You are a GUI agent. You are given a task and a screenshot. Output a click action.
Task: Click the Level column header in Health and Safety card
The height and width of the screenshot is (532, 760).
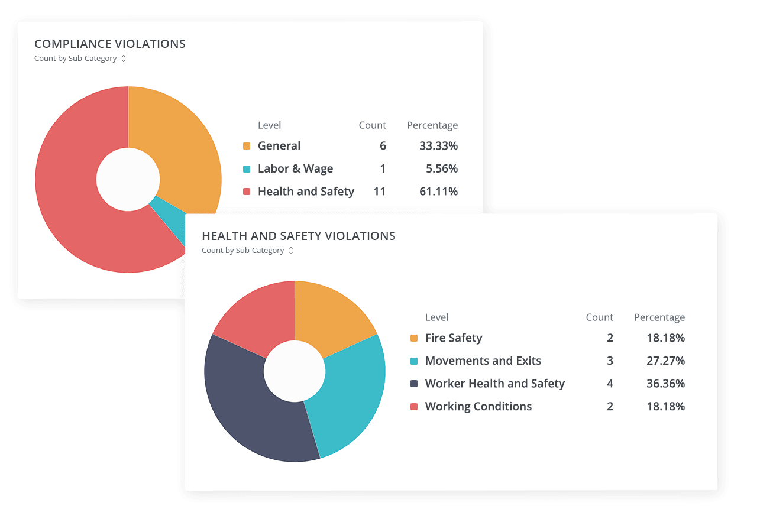436,317
